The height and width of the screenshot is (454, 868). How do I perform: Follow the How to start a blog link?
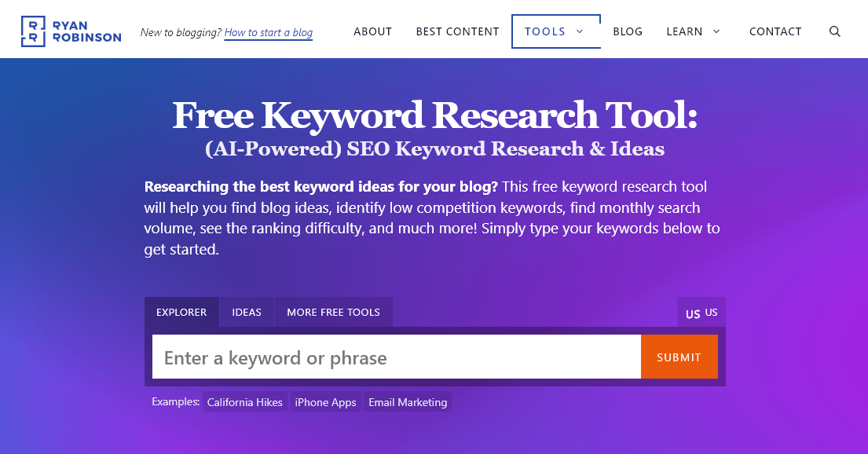pos(268,33)
